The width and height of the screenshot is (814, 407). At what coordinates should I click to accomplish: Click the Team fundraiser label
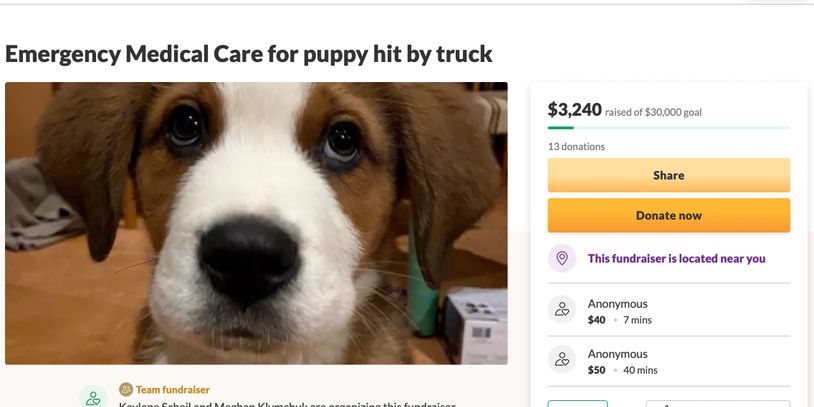(173, 389)
